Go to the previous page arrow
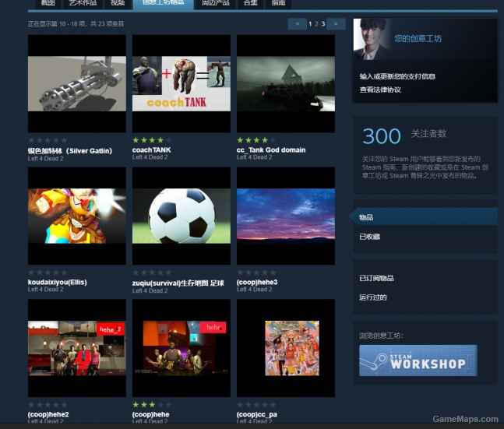 pos(297,24)
